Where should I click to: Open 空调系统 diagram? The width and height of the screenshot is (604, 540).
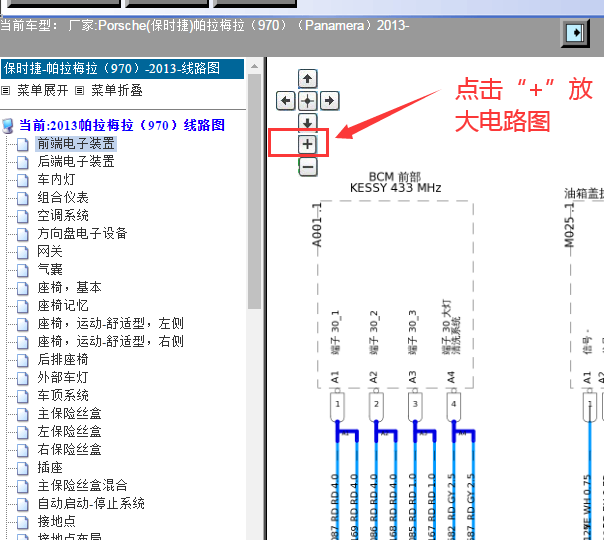pos(63,215)
